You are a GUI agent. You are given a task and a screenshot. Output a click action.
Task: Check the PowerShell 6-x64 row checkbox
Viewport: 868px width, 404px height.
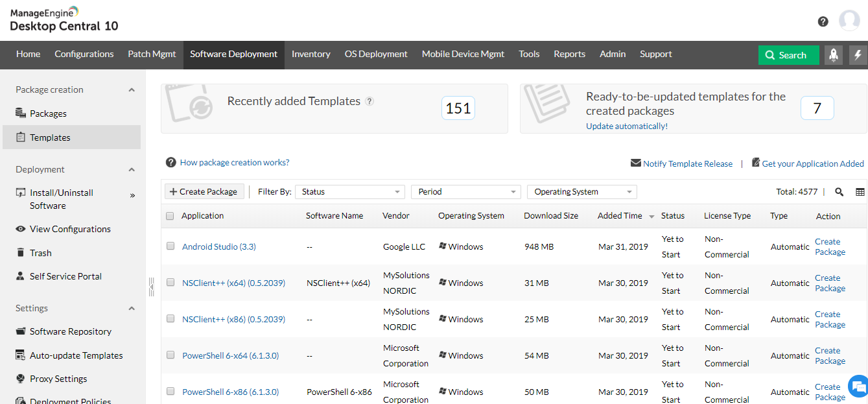pos(170,355)
